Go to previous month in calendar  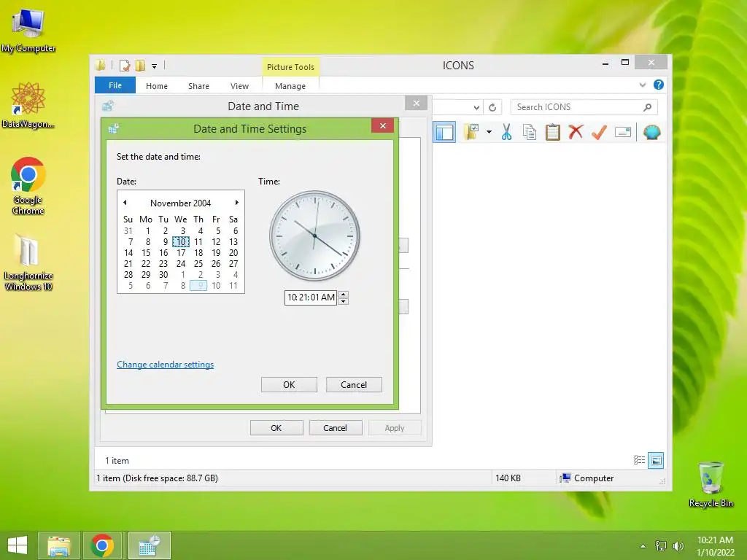(x=125, y=203)
